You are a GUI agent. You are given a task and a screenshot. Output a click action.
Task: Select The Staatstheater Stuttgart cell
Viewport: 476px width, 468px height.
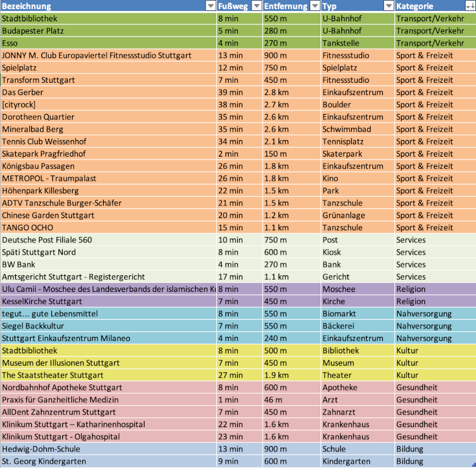point(108,375)
